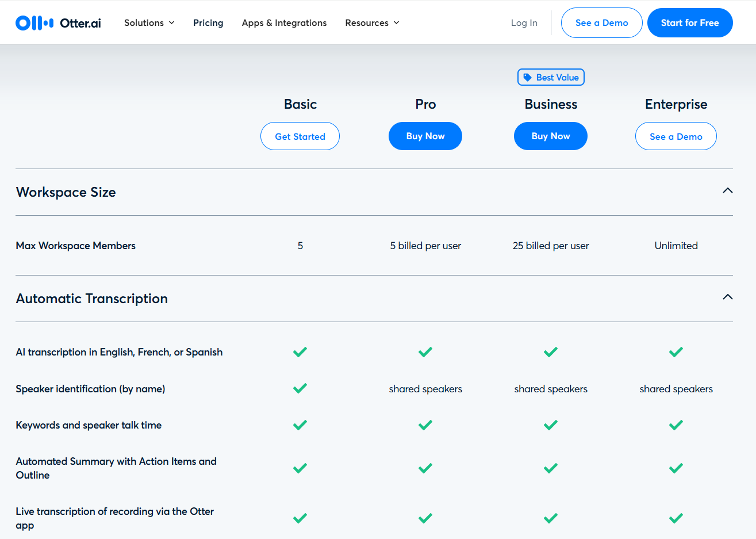756x539 pixels.
Task: Click Business checkmark for Keywords and speaker talk time
Action: tap(551, 425)
